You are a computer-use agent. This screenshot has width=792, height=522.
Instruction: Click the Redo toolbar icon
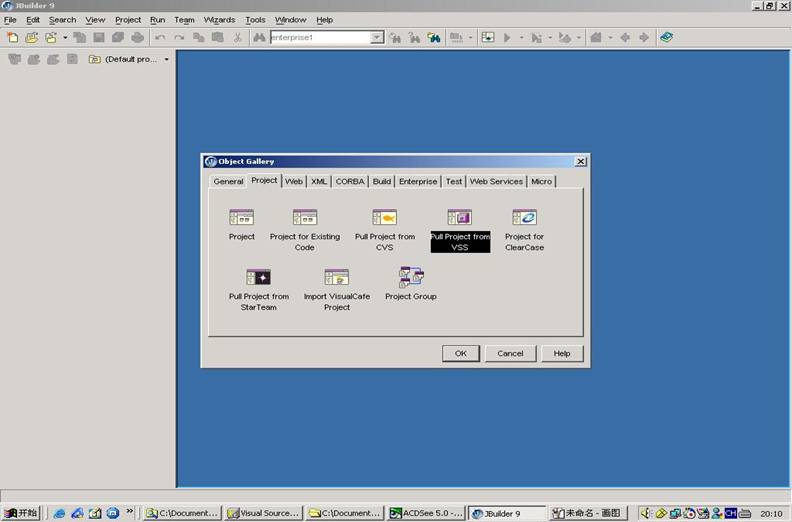coord(179,37)
